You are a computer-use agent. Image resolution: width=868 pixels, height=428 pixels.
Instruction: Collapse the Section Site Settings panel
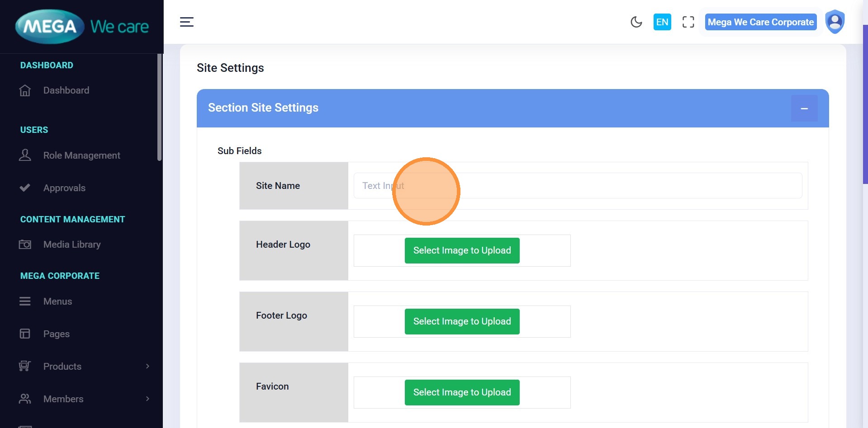(x=804, y=108)
